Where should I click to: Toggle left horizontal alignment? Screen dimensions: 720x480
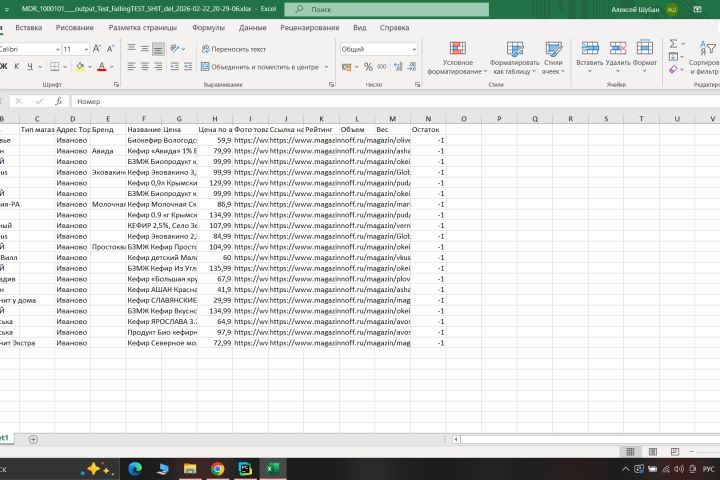point(131,67)
